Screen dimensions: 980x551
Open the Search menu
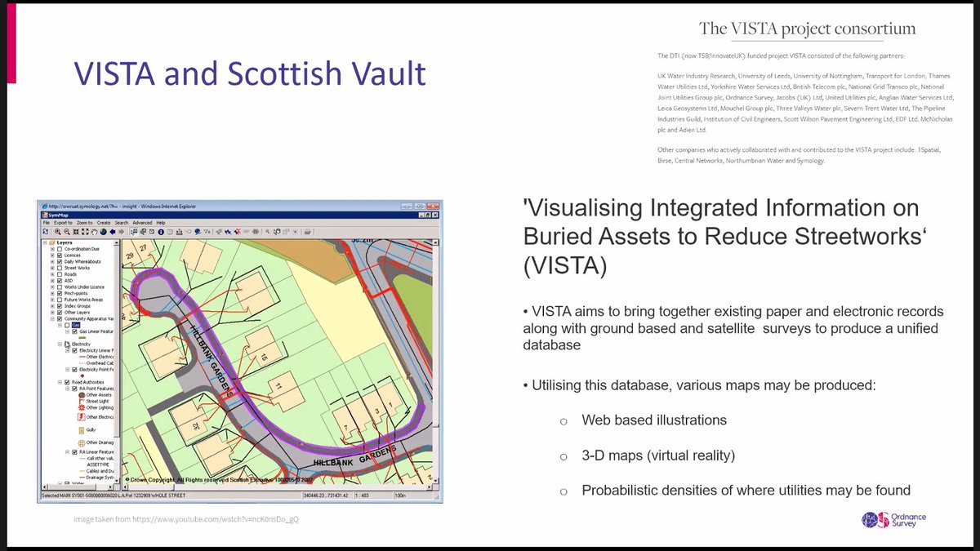pos(121,222)
